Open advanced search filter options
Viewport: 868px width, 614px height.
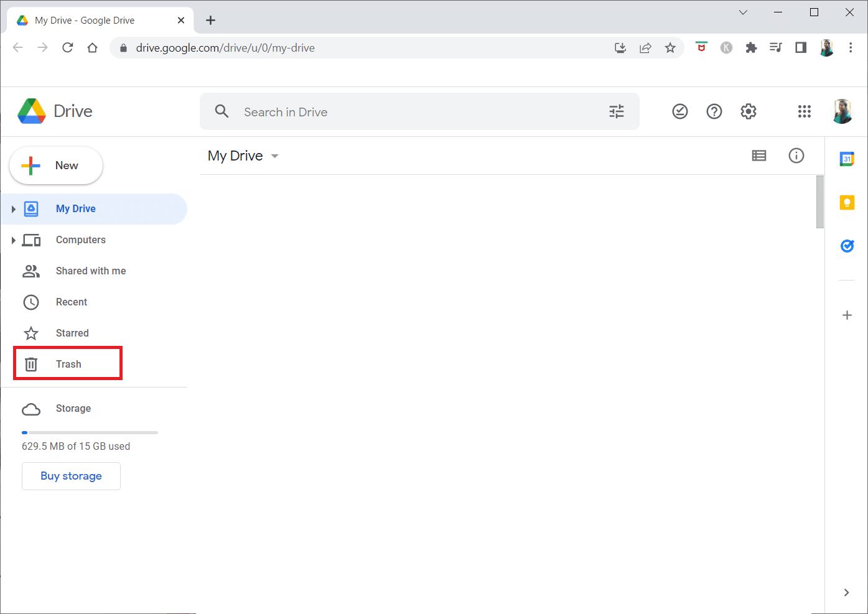[x=617, y=111]
